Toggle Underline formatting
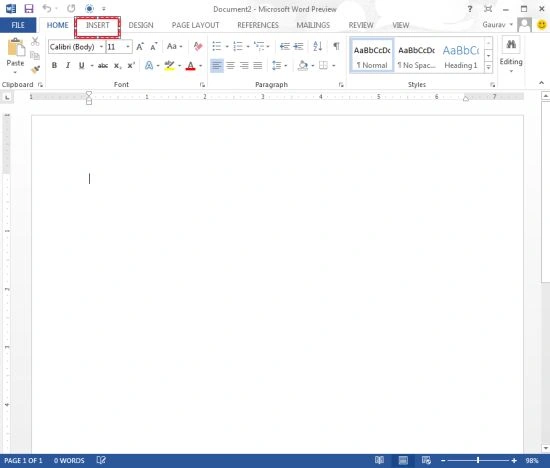This screenshot has height=468, width=550. (82, 65)
